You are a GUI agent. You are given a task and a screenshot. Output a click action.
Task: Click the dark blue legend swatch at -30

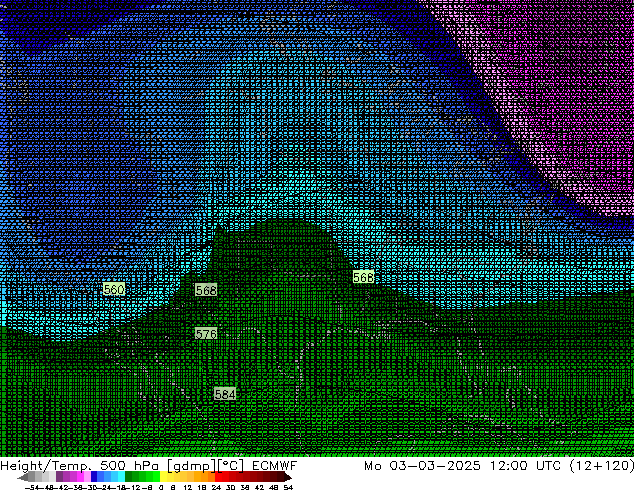[x=94, y=476]
